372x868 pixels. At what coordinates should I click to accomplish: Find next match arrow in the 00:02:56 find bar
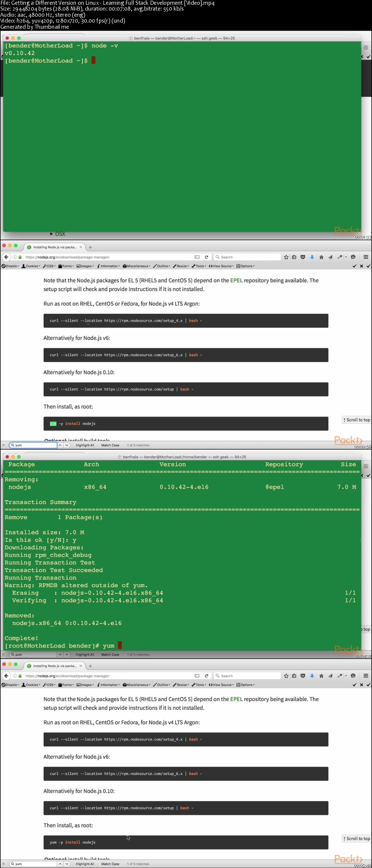pyautogui.click(x=67, y=445)
